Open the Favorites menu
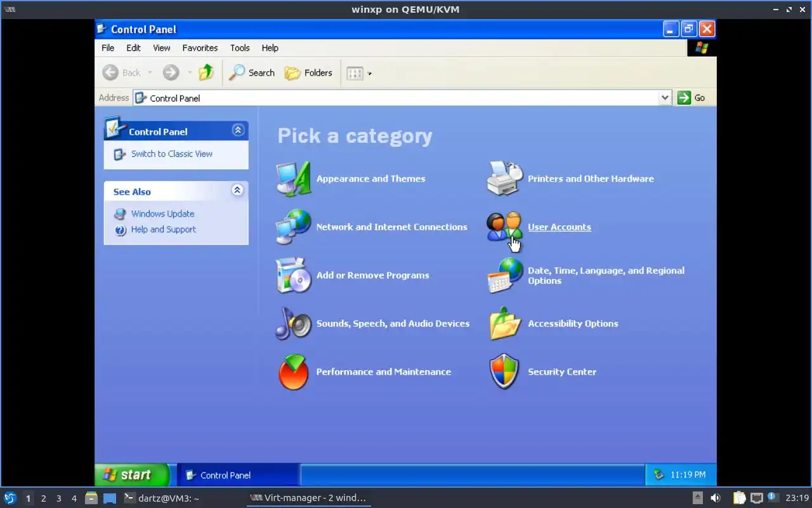The image size is (812, 508). (x=200, y=48)
